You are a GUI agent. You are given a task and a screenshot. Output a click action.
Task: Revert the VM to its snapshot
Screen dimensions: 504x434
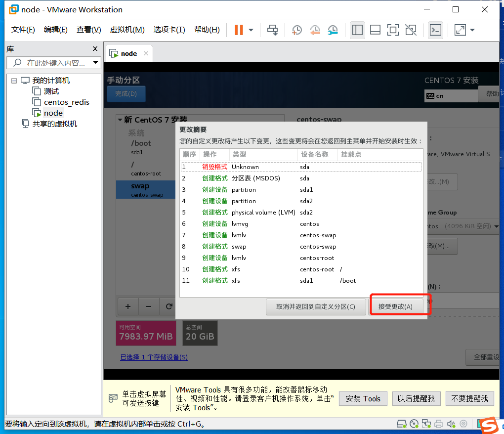tap(315, 30)
